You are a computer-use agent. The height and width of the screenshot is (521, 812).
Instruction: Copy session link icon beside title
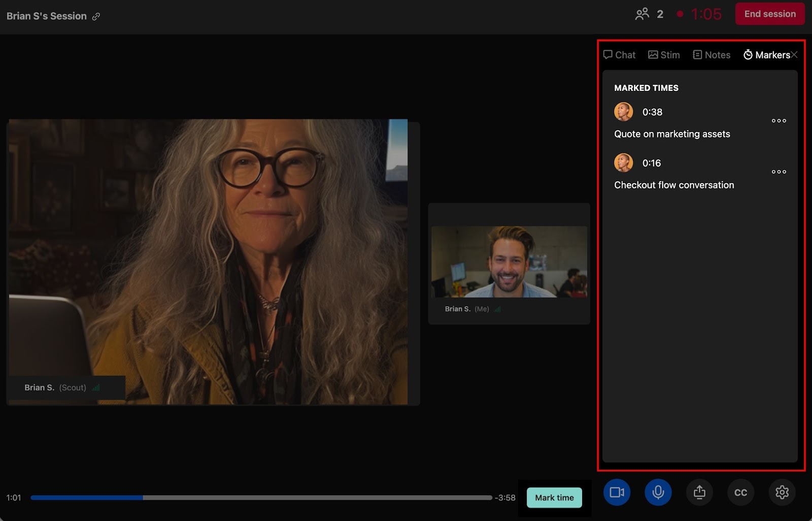point(96,16)
